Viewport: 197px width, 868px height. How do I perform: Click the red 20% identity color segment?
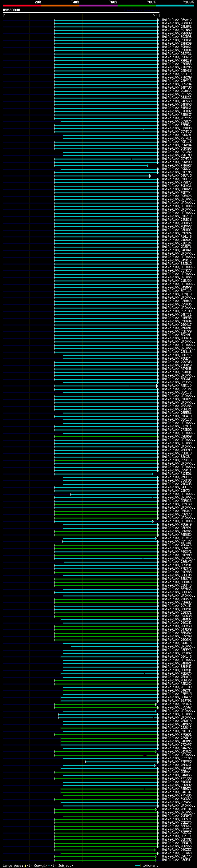pyautogui.click(x=22, y=6)
